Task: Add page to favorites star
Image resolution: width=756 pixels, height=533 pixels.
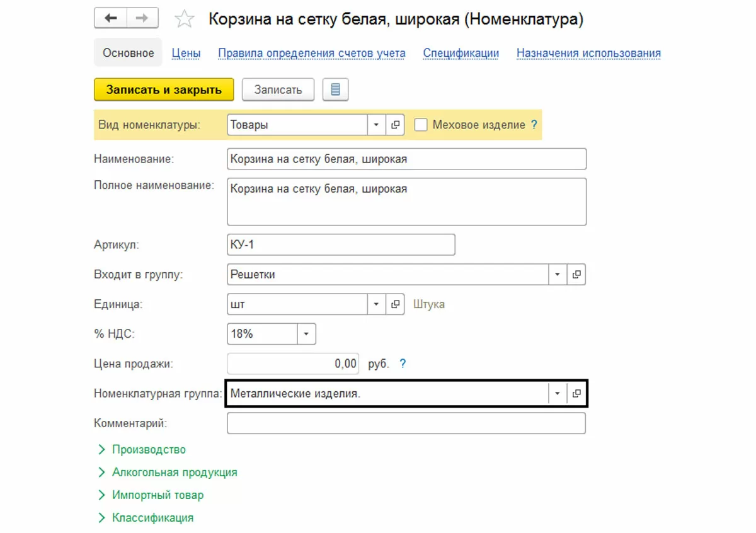Action: tap(184, 20)
